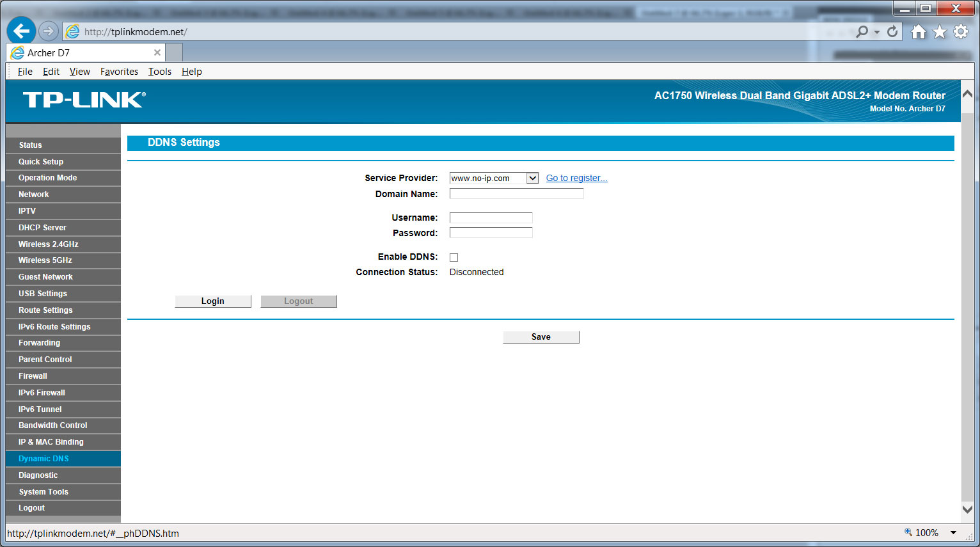Viewport: 980px width, 547px height.
Task: Open IPv6 Firewall in the sidebar
Action: click(x=63, y=393)
